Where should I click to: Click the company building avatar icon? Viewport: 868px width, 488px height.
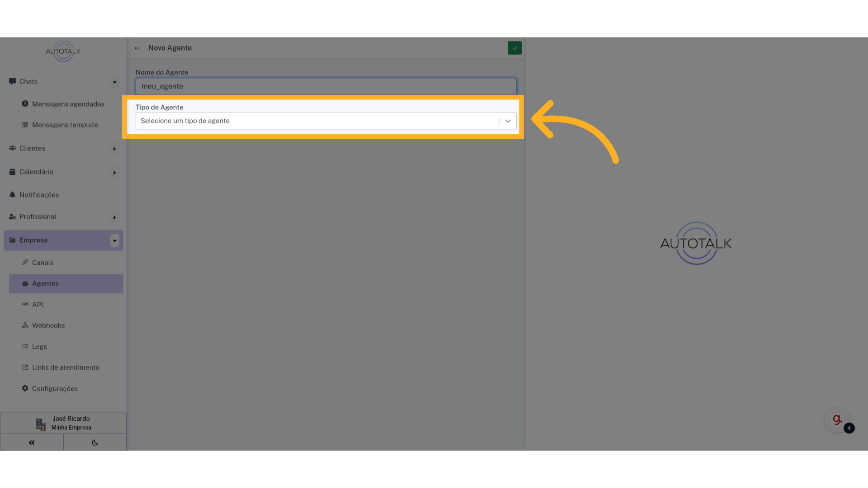tap(41, 424)
